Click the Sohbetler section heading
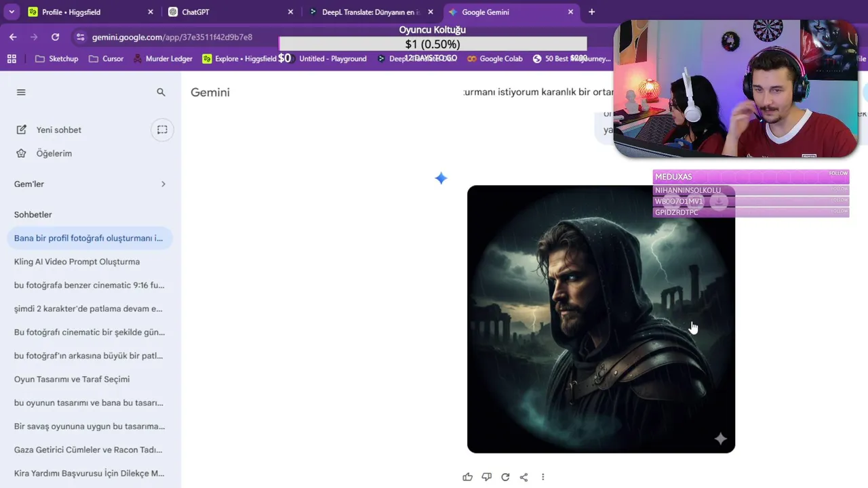 click(33, 214)
